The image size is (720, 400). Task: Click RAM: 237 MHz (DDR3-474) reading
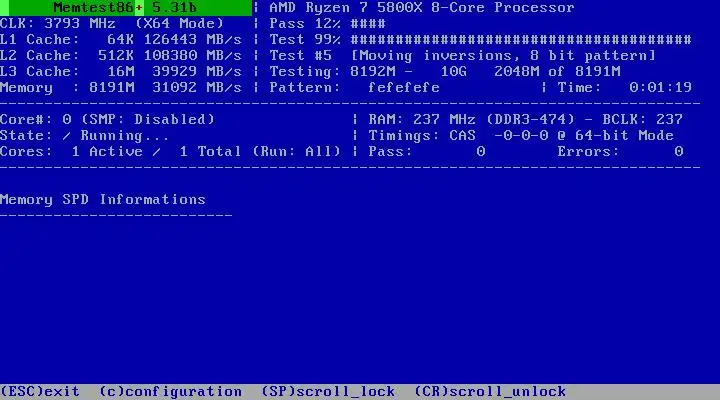click(472, 119)
